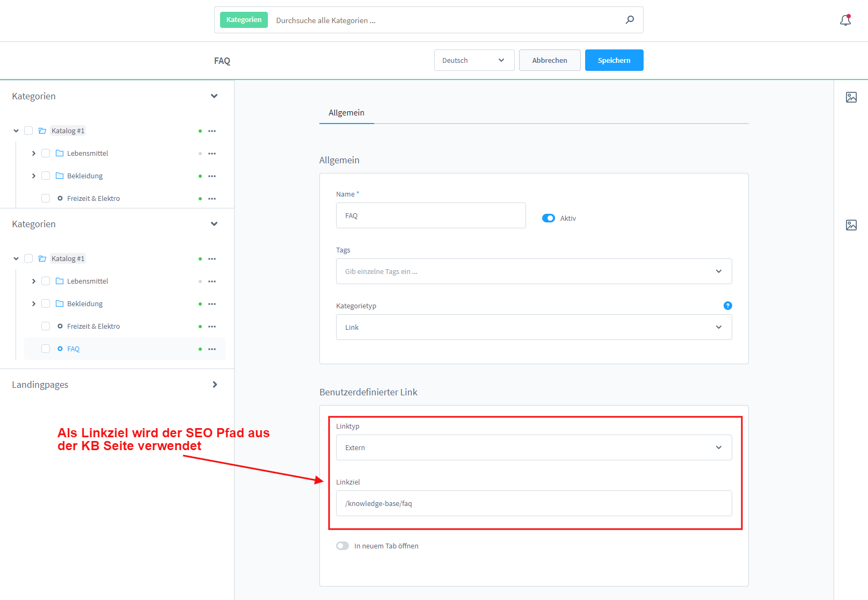This screenshot has width=868, height=600.
Task: Click the Kategorietyp help question mark icon
Action: [728, 306]
